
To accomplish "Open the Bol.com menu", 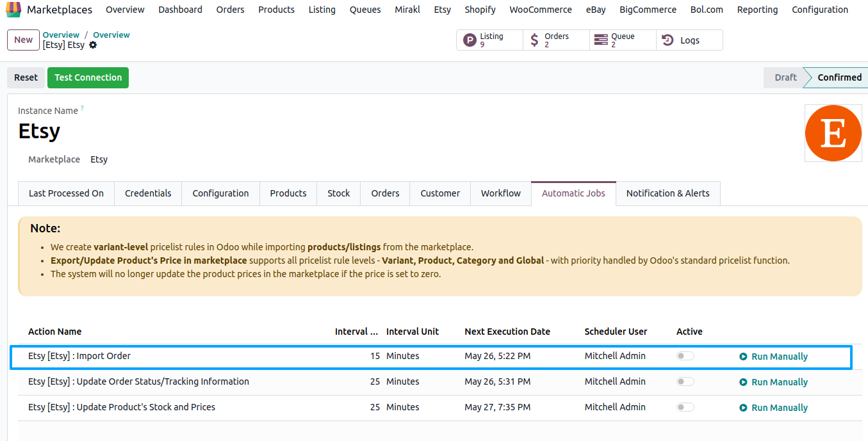I will 707,10.
